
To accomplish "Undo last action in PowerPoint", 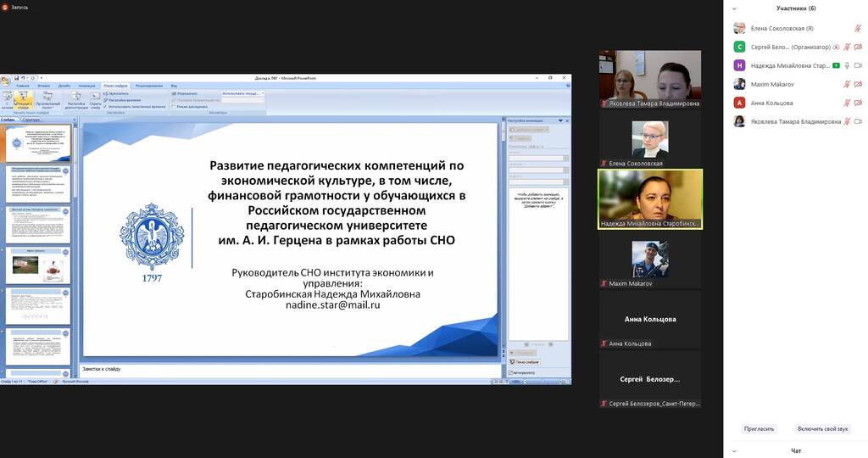I will click(23, 78).
